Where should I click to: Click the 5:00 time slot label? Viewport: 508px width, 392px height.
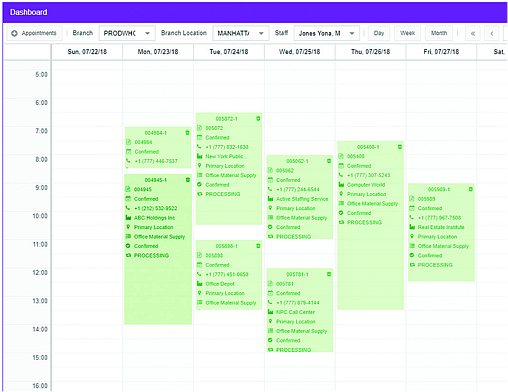(x=41, y=74)
